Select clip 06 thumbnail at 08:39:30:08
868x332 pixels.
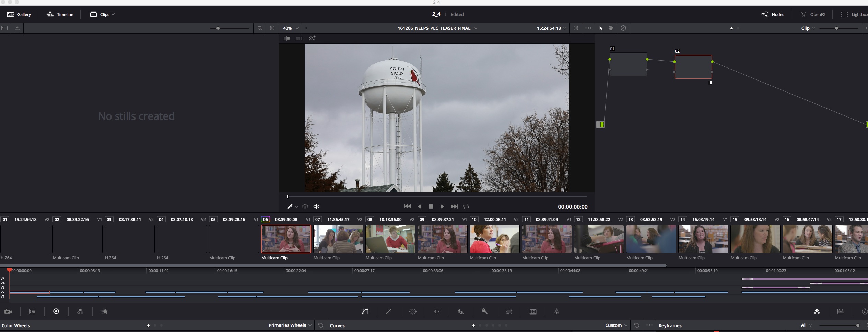(286, 239)
